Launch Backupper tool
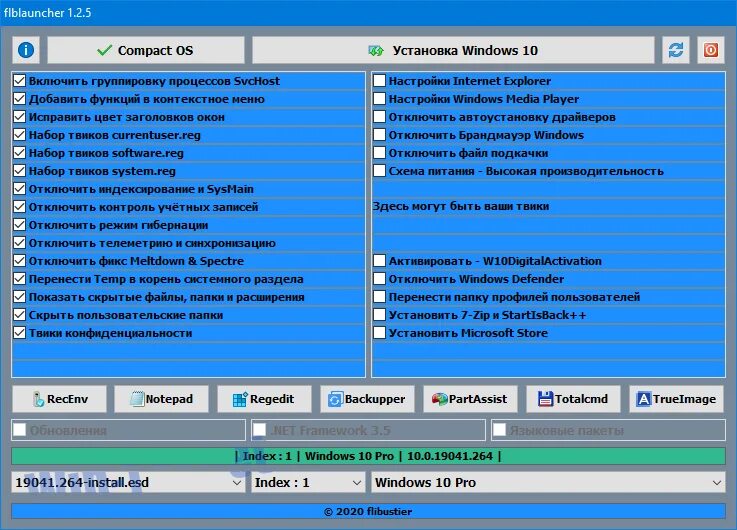This screenshot has height=530, width=737. (367, 399)
